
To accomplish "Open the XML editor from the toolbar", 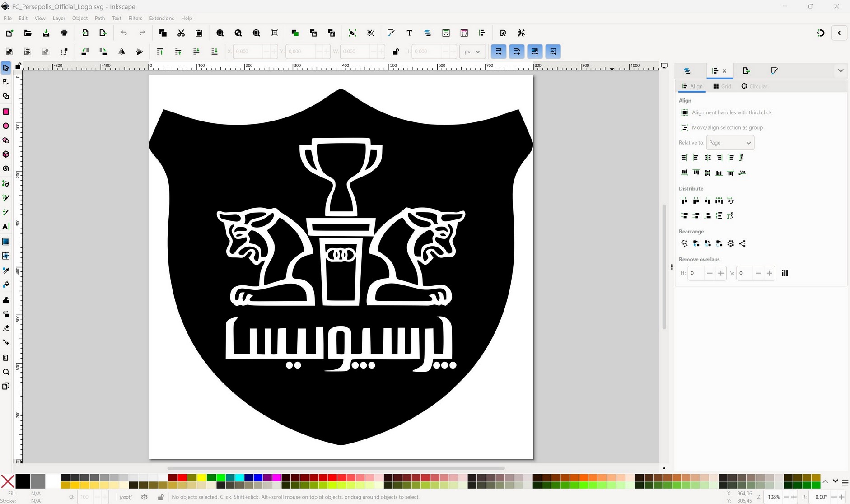I will click(446, 33).
